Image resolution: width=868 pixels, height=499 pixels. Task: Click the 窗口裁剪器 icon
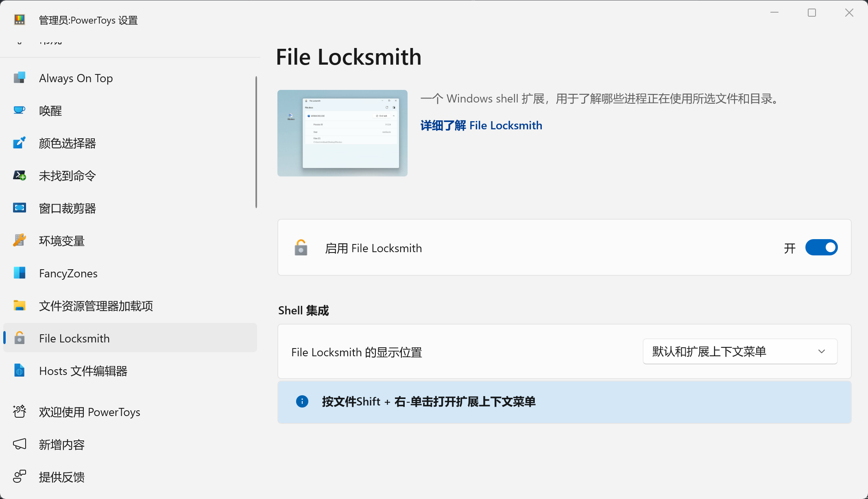coord(19,208)
